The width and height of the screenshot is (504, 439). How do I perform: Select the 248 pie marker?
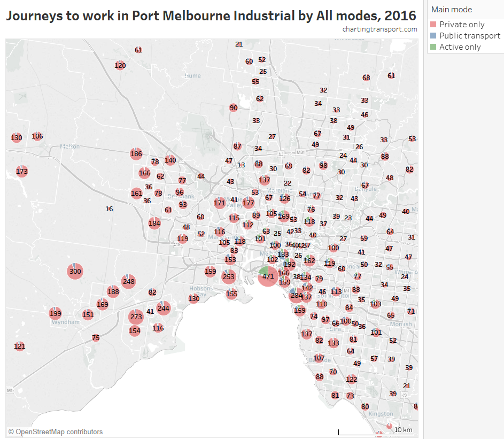(128, 281)
